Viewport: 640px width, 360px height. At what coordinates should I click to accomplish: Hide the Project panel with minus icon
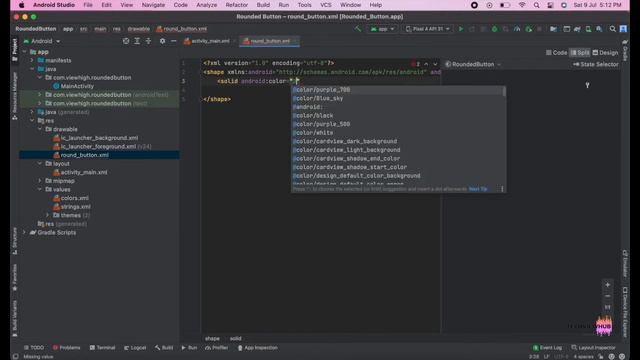coord(173,41)
